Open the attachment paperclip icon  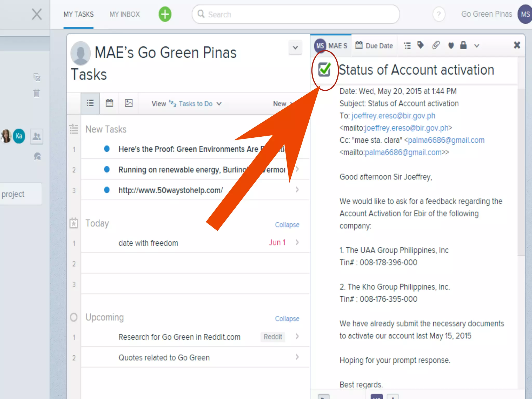436,45
